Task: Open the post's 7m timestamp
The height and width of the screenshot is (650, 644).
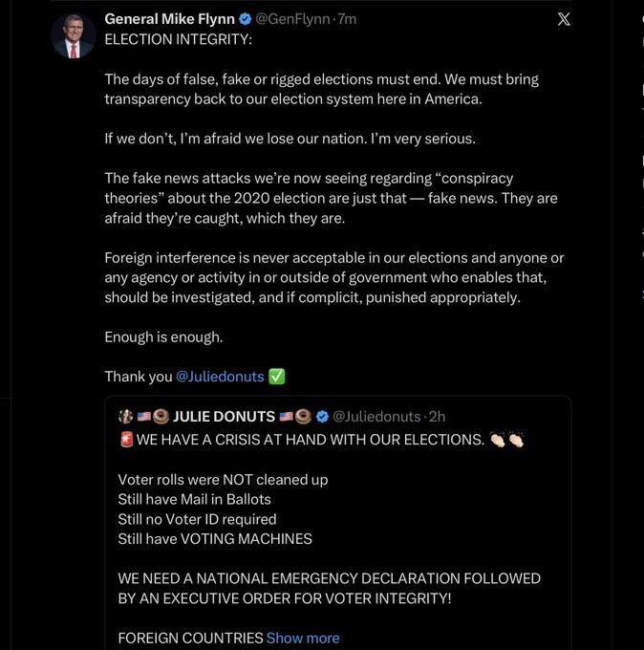Action: [348, 19]
